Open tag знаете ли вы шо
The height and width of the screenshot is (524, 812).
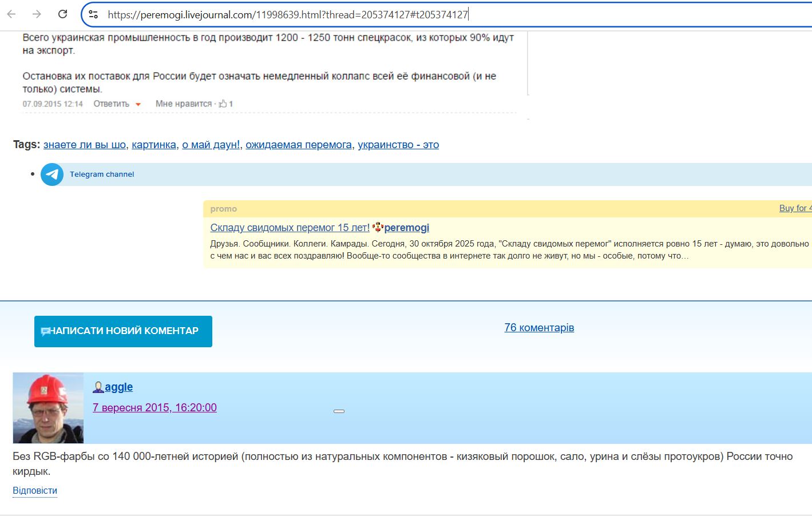tap(84, 145)
